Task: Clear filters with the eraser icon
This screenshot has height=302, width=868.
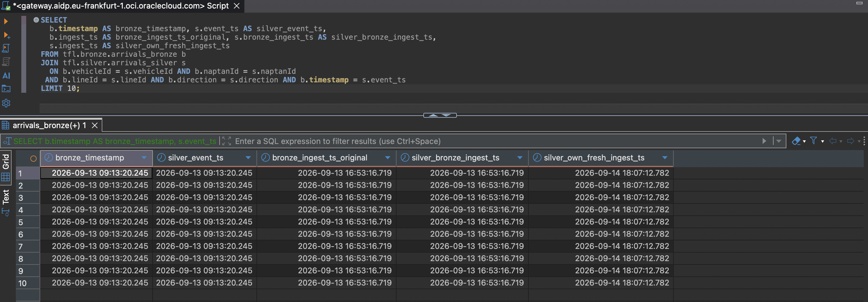Action: (796, 141)
